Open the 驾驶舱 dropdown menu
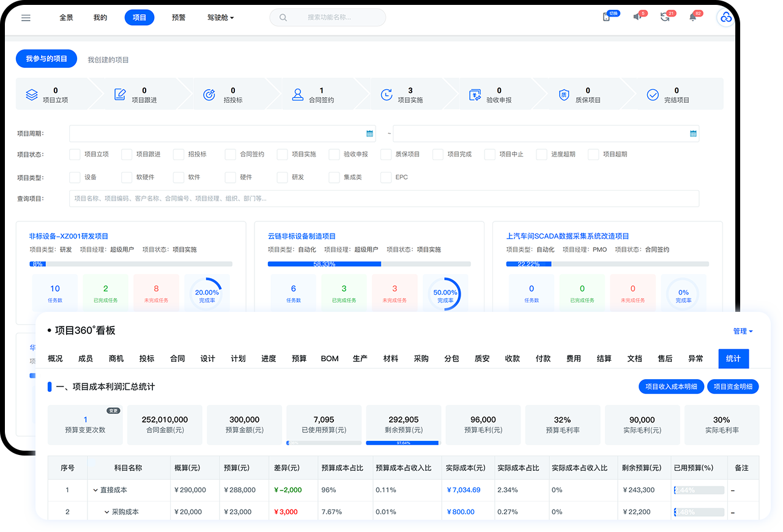The image size is (783, 532). click(220, 18)
